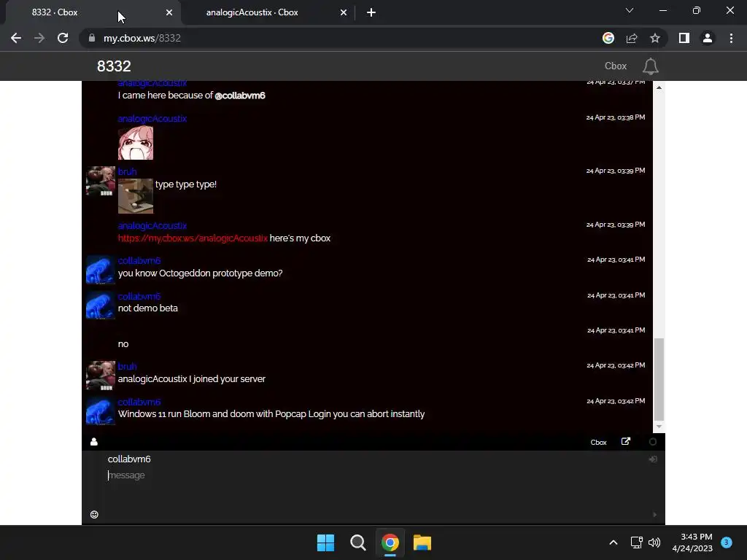Go back with the browser back arrow
The image size is (747, 560).
16,38
